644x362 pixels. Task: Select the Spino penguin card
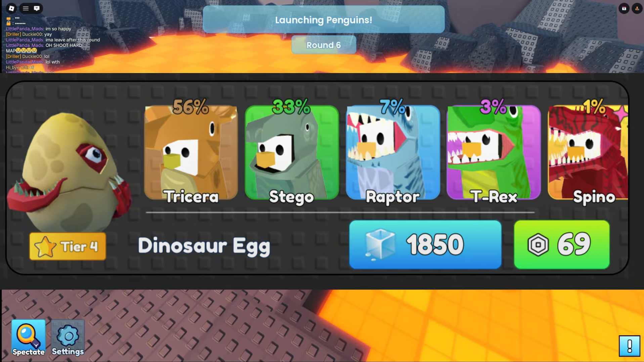(x=588, y=153)
